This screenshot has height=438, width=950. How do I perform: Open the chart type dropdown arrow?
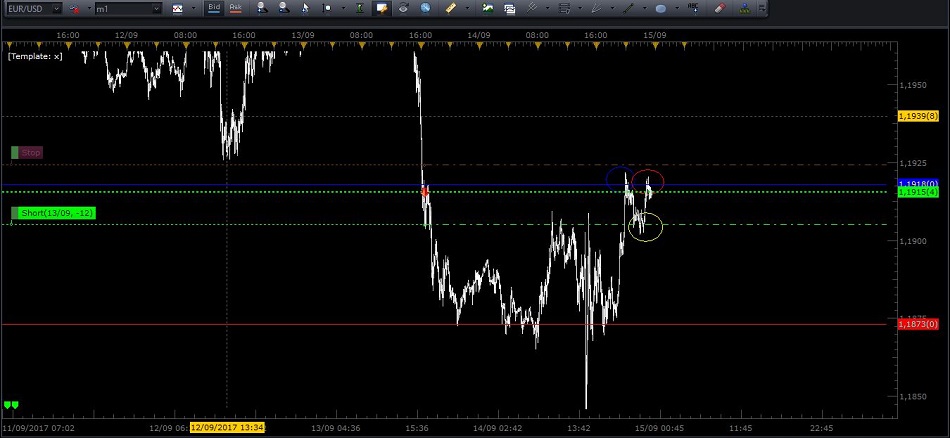click(x=194, y=8)
